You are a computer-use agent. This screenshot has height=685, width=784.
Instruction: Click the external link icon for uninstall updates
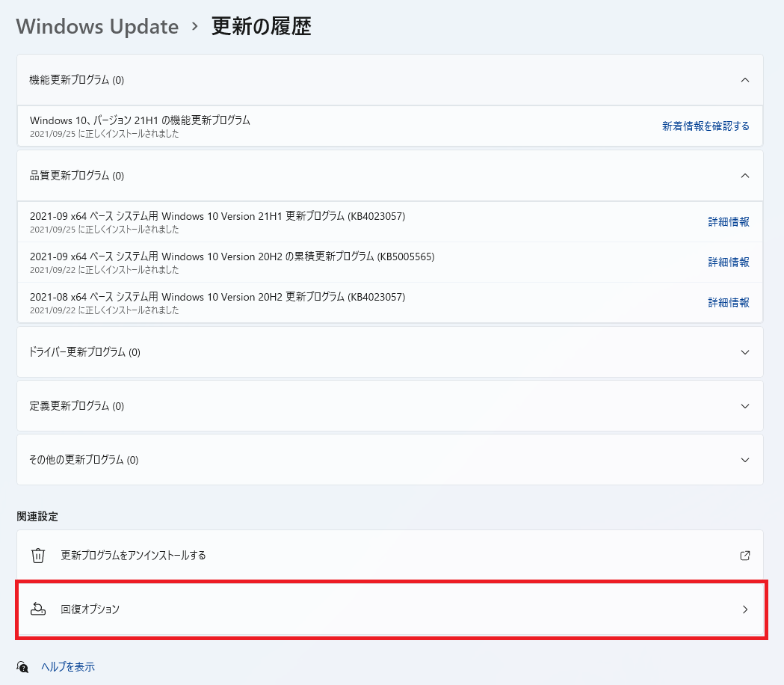pyautogui.click(x=744, y=556)
